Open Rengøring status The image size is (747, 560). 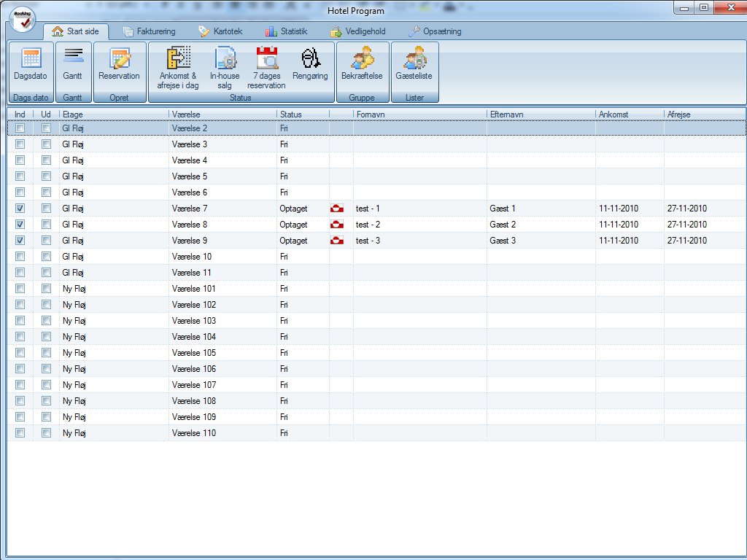(x=310, y=64)
